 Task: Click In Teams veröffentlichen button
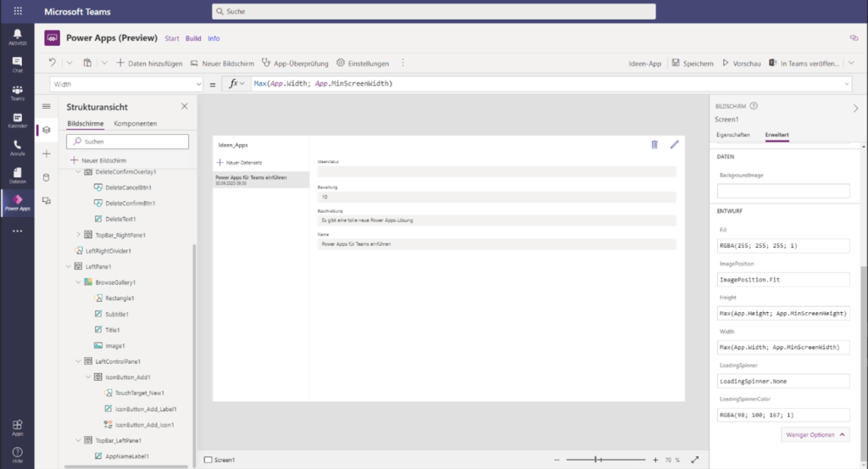point(804,63)
